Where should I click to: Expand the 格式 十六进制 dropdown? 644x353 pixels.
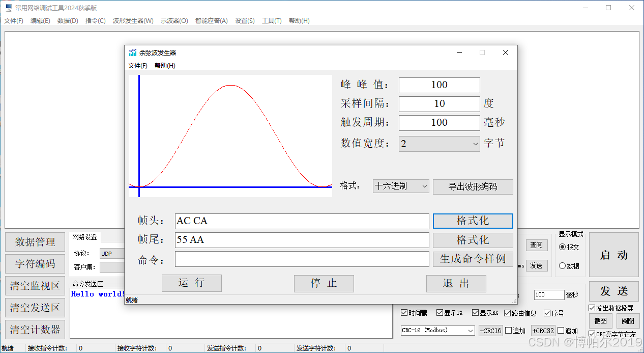coord(401,186)
